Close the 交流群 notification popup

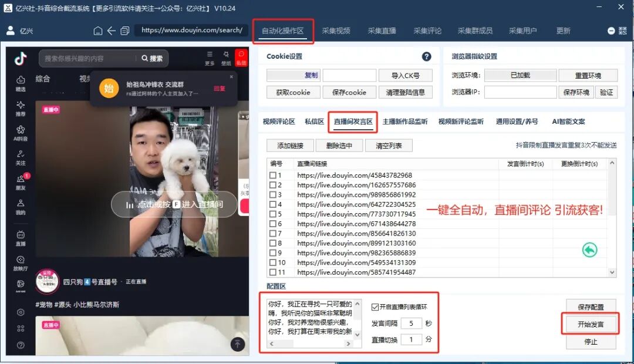(x=231, y=76)
